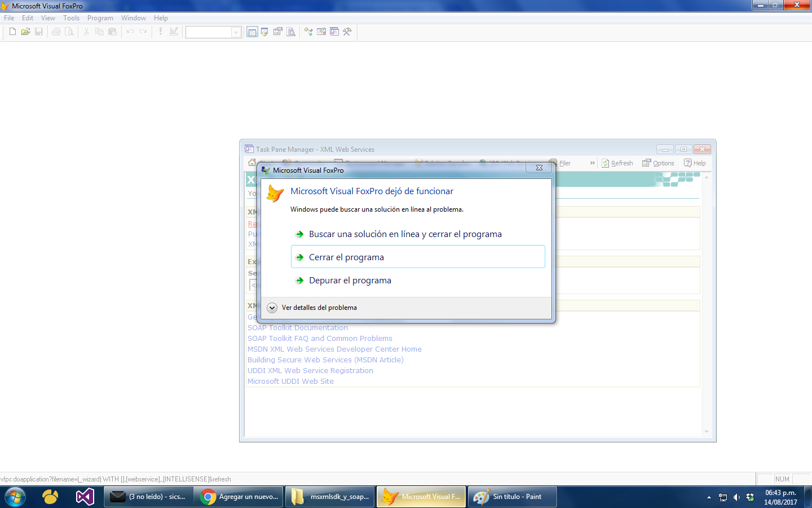Screen dimensions: 812x508
Task: Open Visual Studio from the taskbar
Action: coord(85,497)
